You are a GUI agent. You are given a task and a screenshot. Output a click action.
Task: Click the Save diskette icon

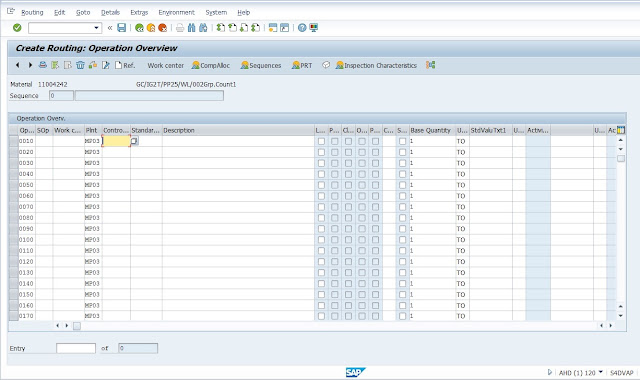pos(122,28)
